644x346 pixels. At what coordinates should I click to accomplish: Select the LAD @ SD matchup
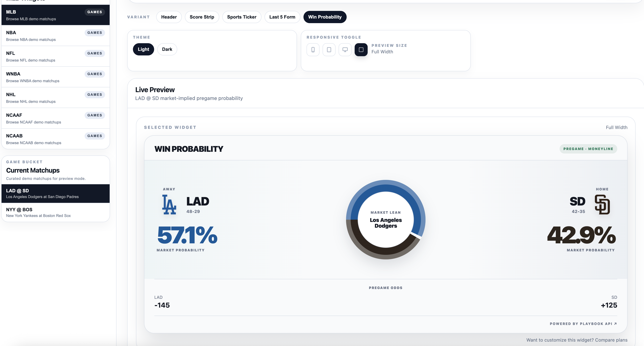pyautogui.click(x=56, y=193)
